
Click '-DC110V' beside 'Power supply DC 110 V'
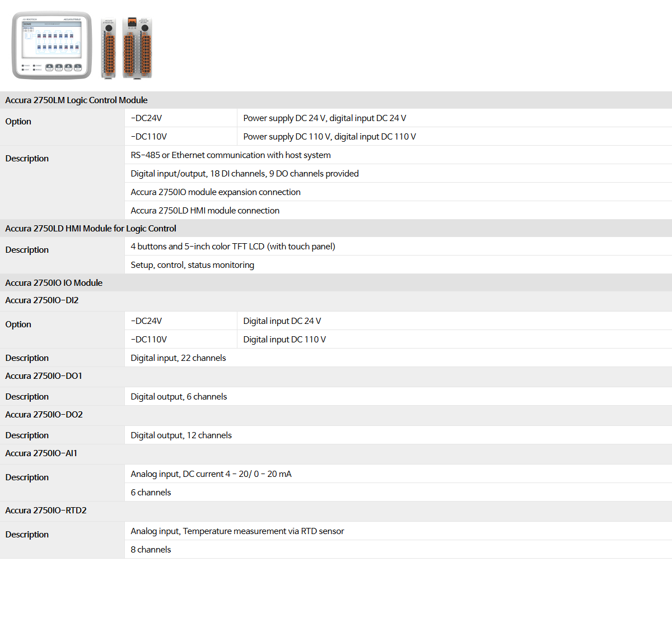[x=149, y=137]
